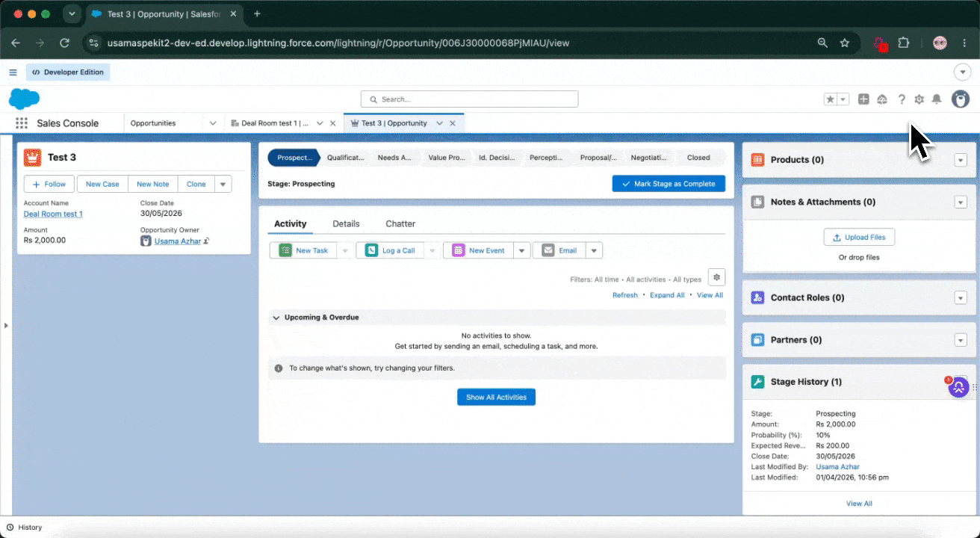Close the Test 3 Opportunity tab

452,123
